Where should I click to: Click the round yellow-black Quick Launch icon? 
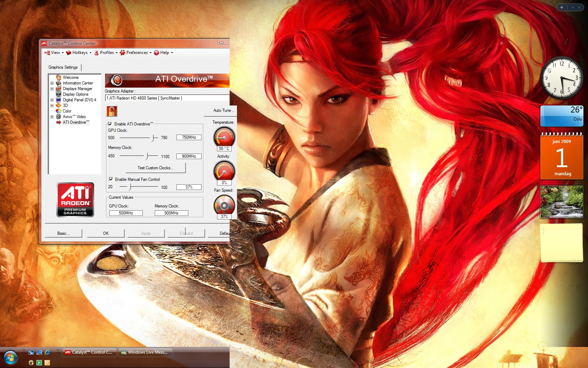[x=31, y=362]
